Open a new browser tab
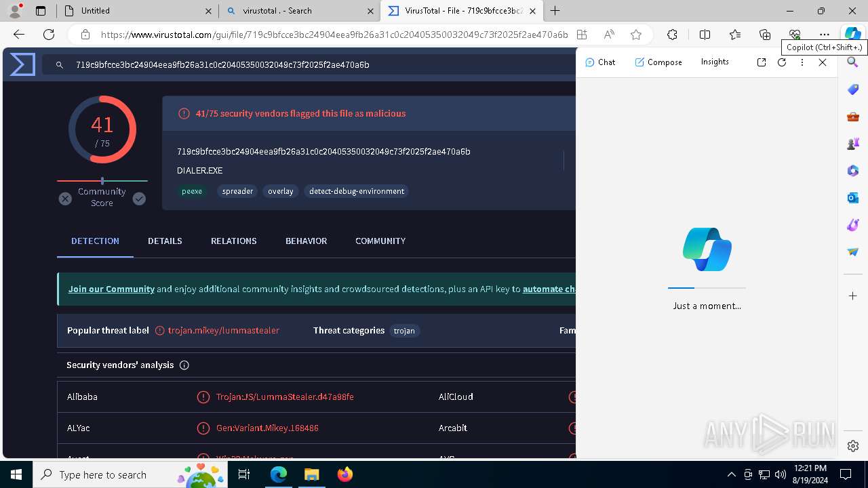Viewport: 868px width, 488px height. [555, 10]
